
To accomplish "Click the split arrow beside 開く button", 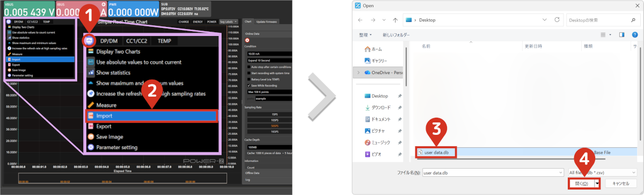I will pyautogui.click(x=597, y=183).
